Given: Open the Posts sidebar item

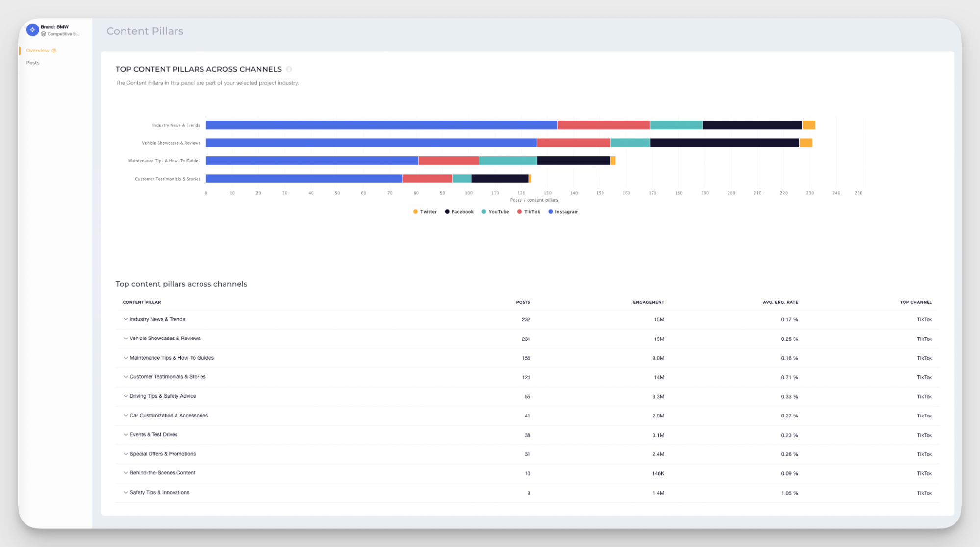Looking at the screenshot, I should [33, 63].
